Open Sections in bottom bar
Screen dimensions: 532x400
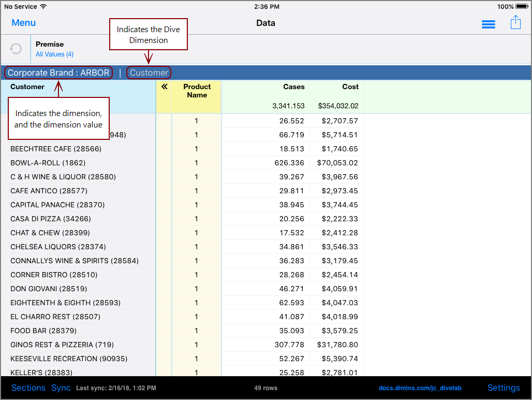pyautogui.click(x=28, y=388)
